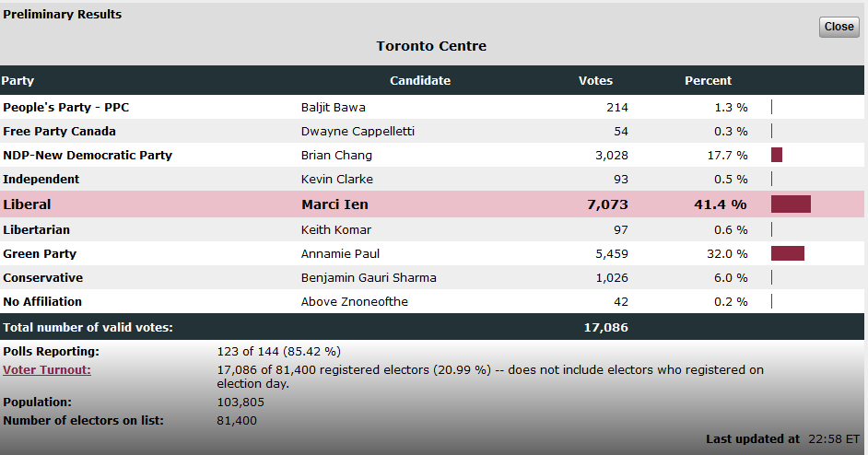Select candidate Brian Chang
The height and width of the screenshot is (455, 868).
click(x=336, y=155)
